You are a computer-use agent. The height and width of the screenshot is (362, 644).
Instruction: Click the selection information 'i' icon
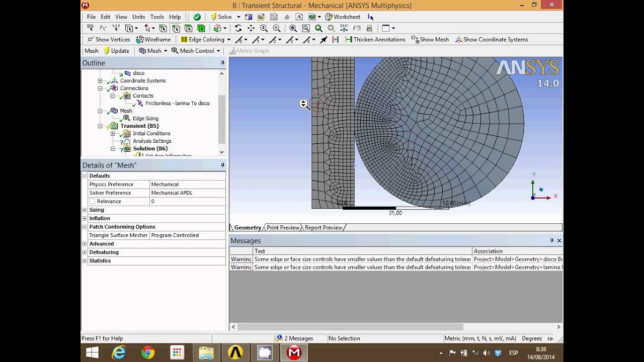coord(370,17)
